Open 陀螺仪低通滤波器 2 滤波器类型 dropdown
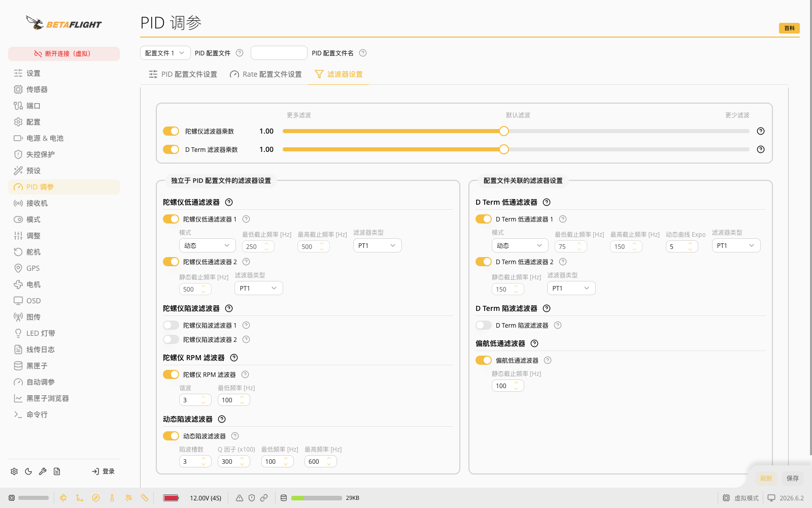 pyautogui.click(x=259, y=288)
